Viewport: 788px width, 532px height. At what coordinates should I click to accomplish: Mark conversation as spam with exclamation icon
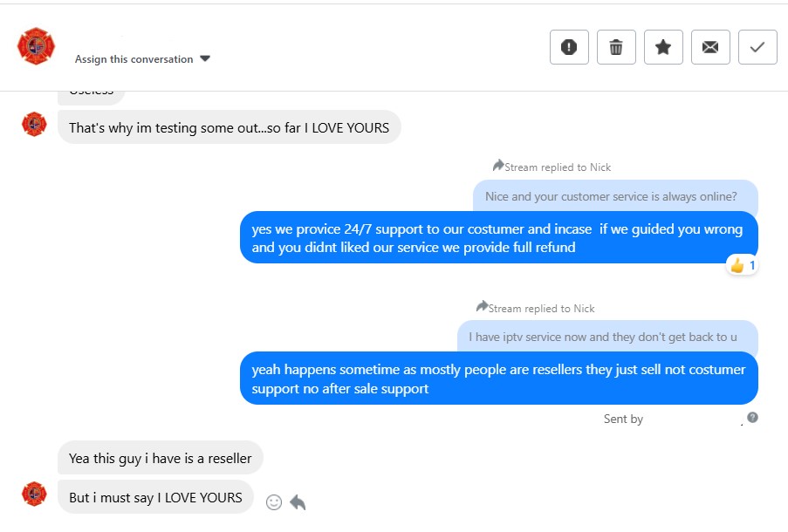click(x=569, y=47)
